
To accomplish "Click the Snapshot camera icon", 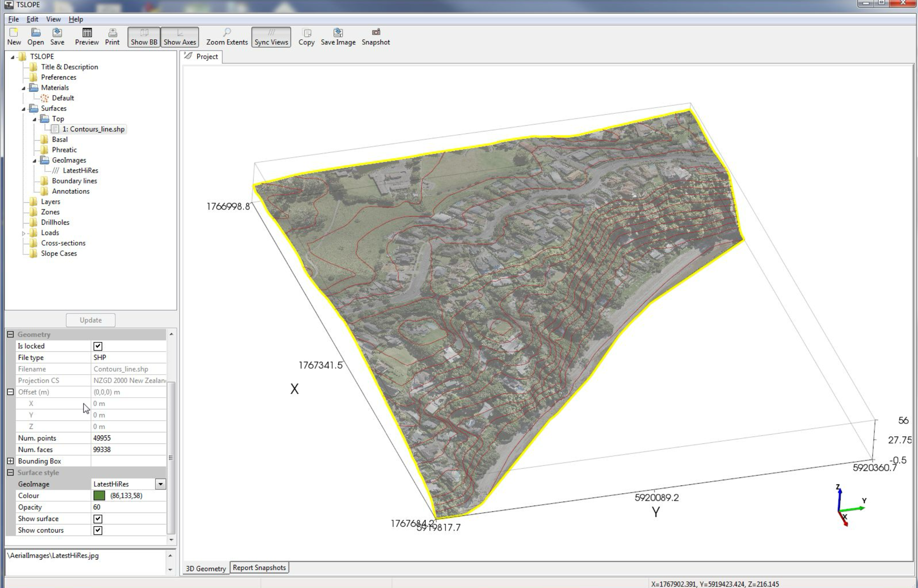I will pos(376,37).
